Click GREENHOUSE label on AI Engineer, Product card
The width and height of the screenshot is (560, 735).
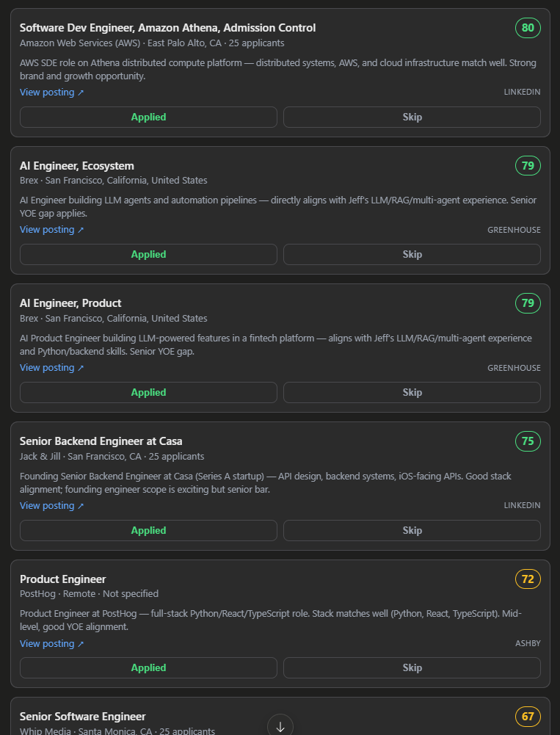pos(514,368)
